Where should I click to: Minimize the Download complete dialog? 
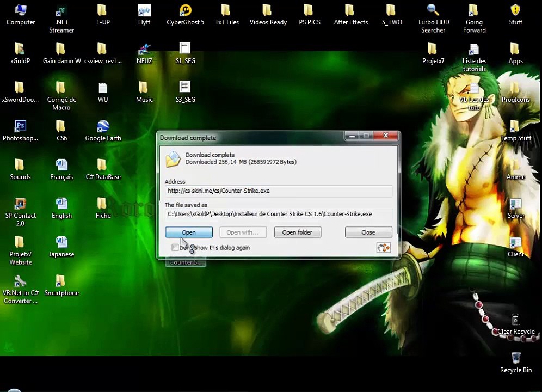[352, 136]
